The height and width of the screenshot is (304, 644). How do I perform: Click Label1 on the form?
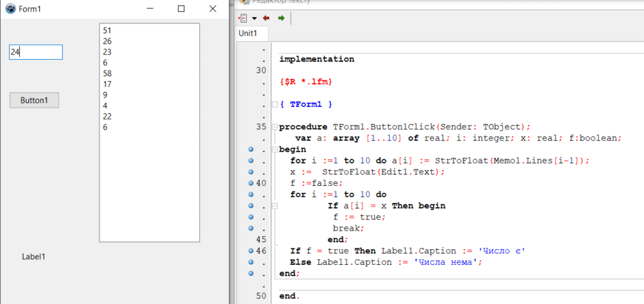34,257
